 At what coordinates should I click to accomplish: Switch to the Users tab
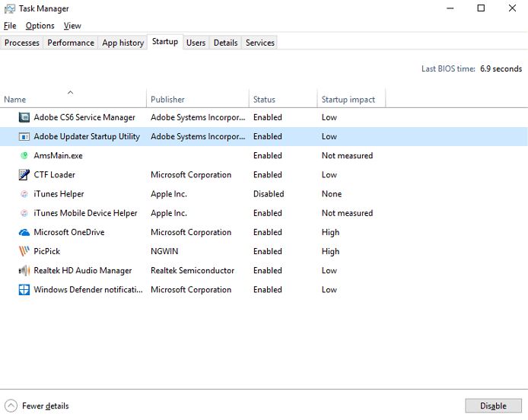tap(196, 43)
